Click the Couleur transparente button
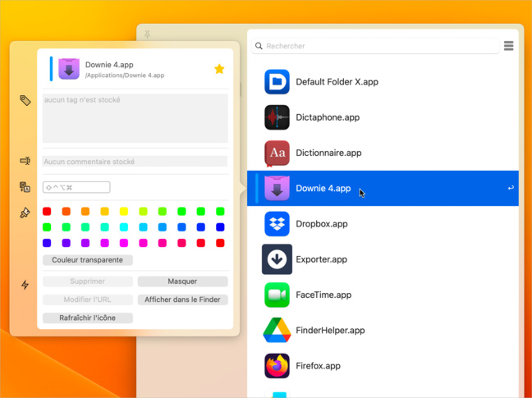This screenshot has width=532, height=398. click(88, 260)
